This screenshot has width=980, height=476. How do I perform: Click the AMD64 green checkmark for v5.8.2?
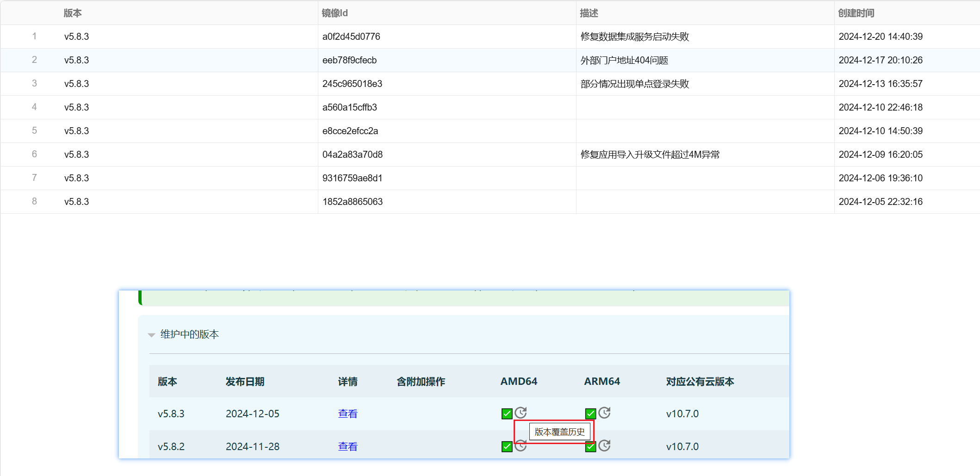click(507, 446)
